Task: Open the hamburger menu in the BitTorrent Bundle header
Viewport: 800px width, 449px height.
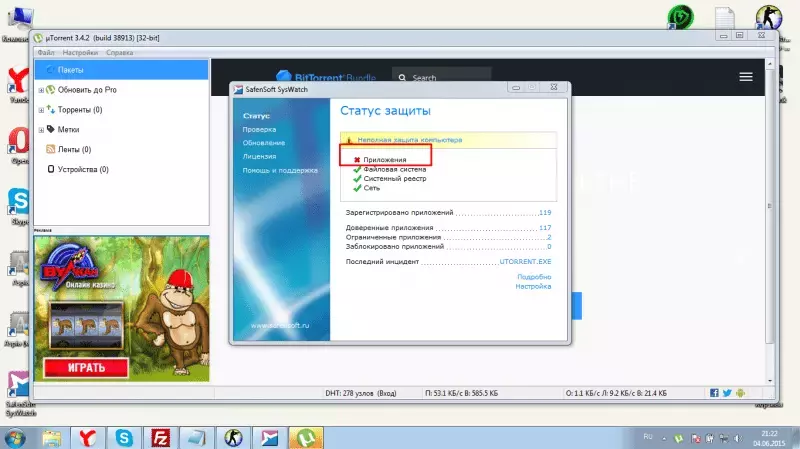Action: coord(746,77)
